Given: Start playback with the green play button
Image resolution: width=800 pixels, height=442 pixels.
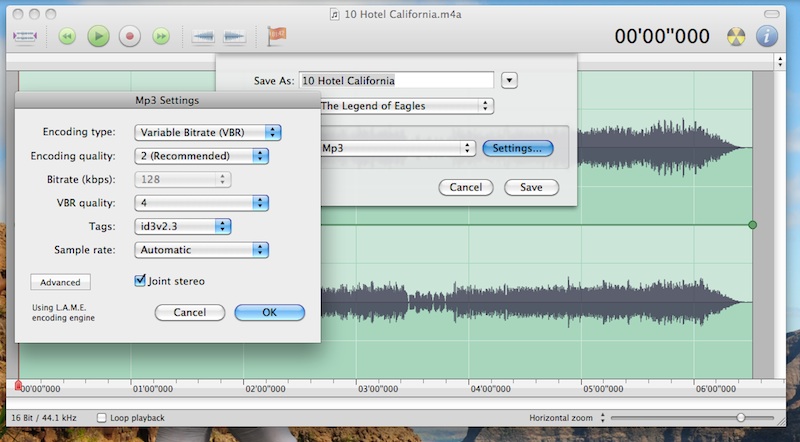Looking at the screenshot, I should click(98, 37).
